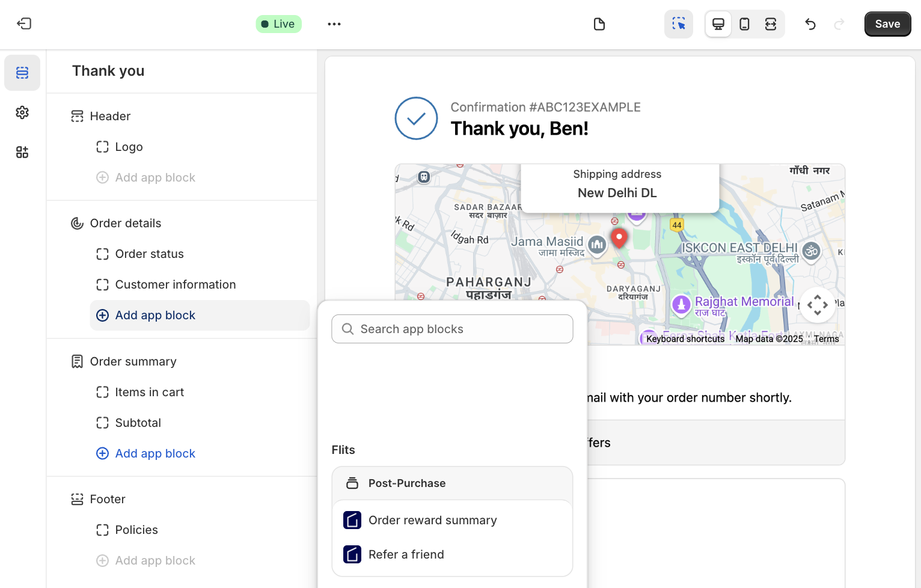Click the order confirmation checkmark icon
Image resolution: width=921 pixels, height=588 pixels.
point(416,118)
